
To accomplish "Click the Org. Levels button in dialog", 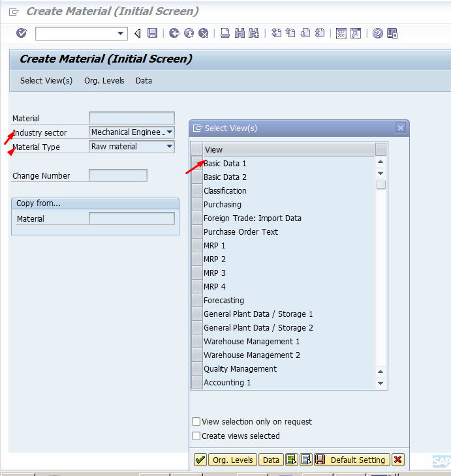I will coord(233,460).
